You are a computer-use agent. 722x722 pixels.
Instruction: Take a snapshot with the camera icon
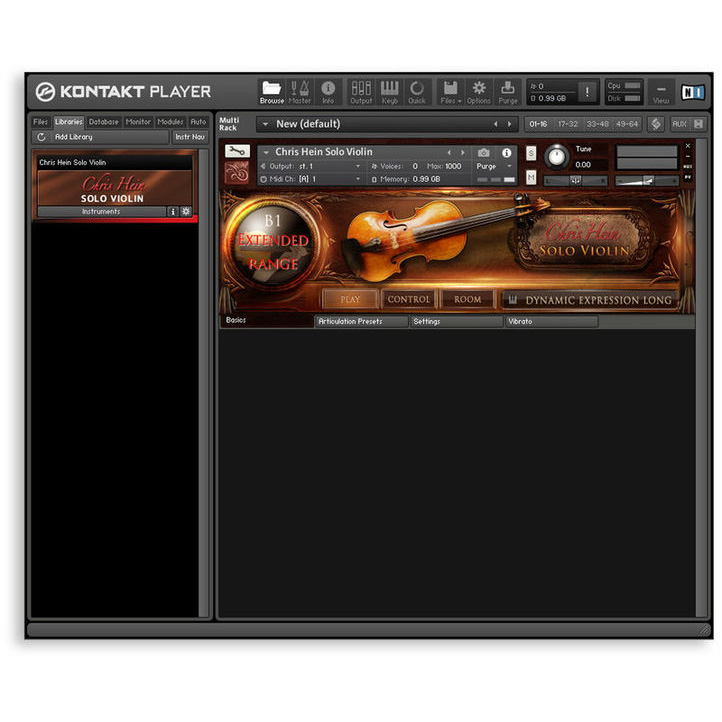point(483,152)
